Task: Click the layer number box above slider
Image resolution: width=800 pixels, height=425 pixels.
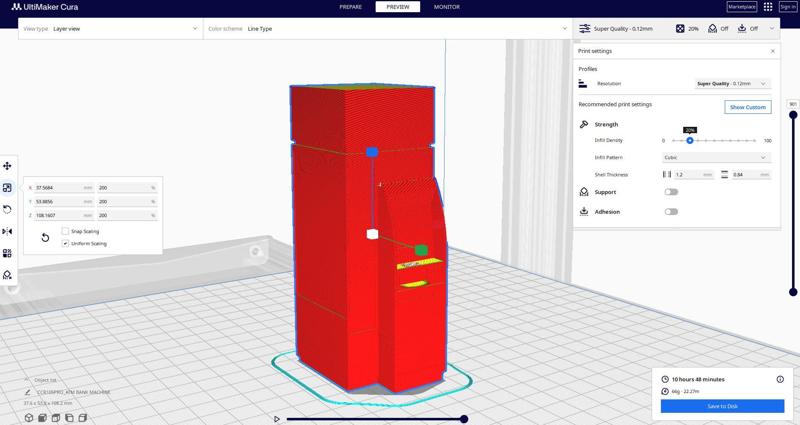Action: pos(793,104)
